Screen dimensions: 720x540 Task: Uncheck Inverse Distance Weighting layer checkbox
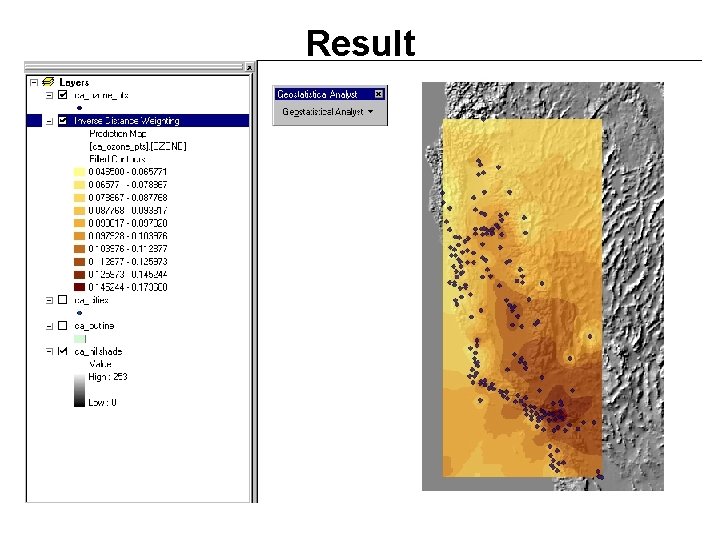coord(63,121)
